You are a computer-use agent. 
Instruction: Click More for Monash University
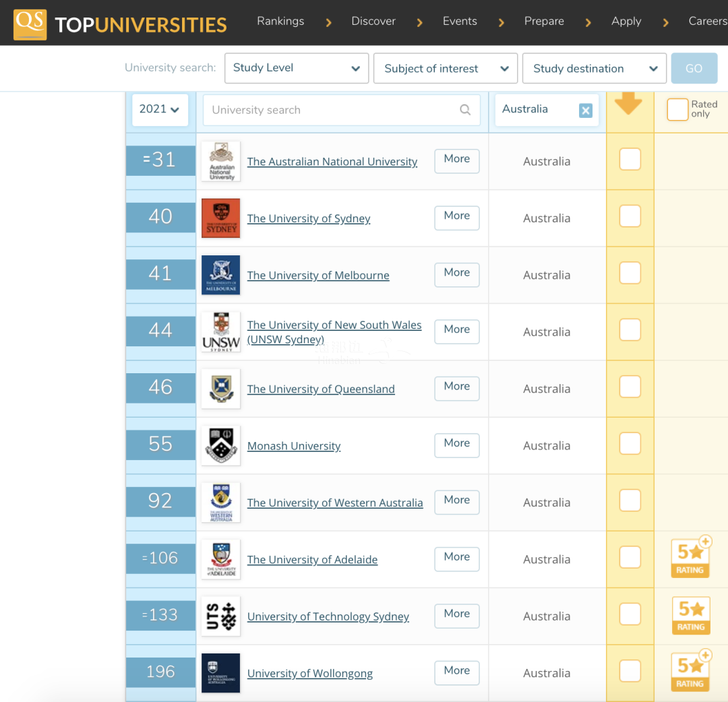click(457, 445)
